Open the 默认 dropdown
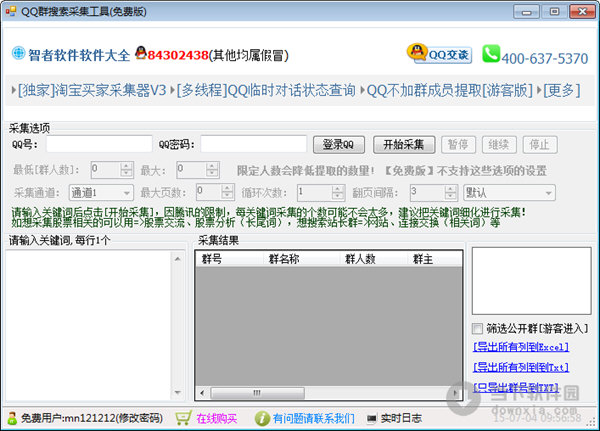600x431 pixels. pos(509,193)
